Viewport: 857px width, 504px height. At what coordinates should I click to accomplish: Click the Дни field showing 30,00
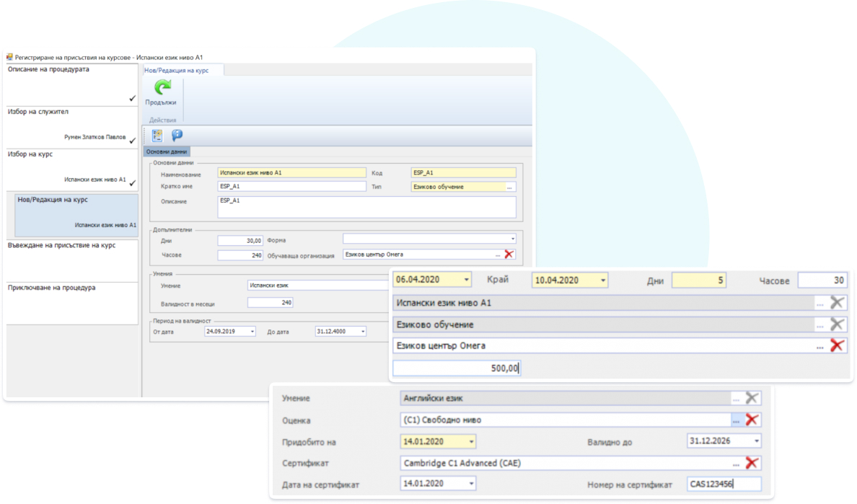(240, 241)
